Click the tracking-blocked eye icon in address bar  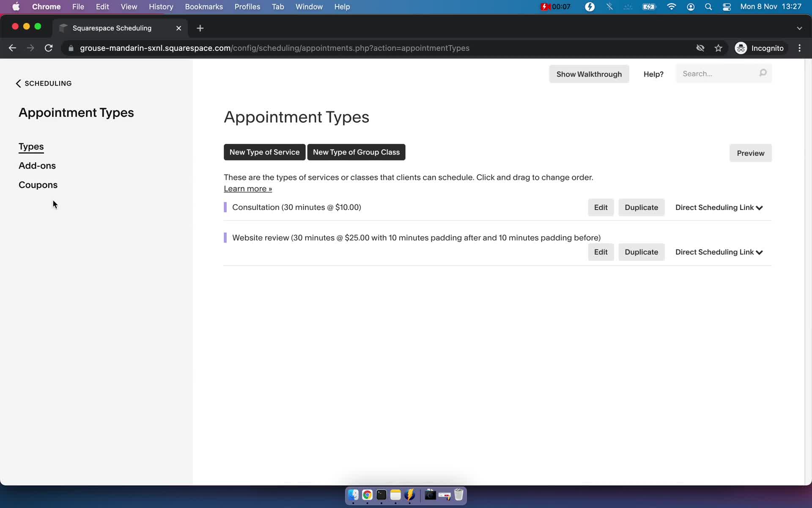700,48
